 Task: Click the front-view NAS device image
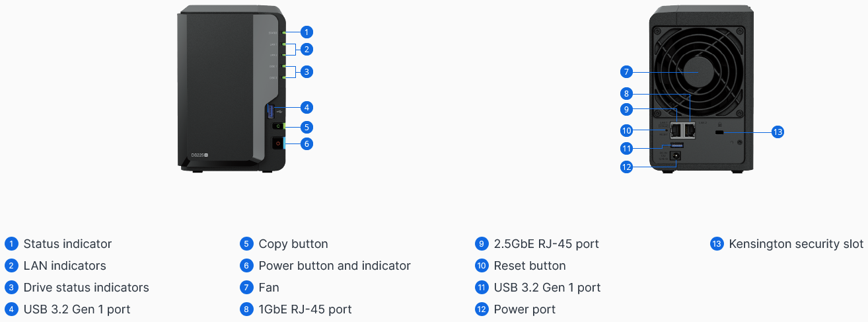pos(231,89)
